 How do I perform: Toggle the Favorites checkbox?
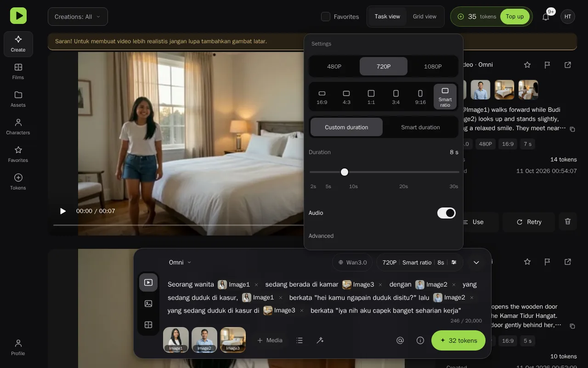(326, 17)
